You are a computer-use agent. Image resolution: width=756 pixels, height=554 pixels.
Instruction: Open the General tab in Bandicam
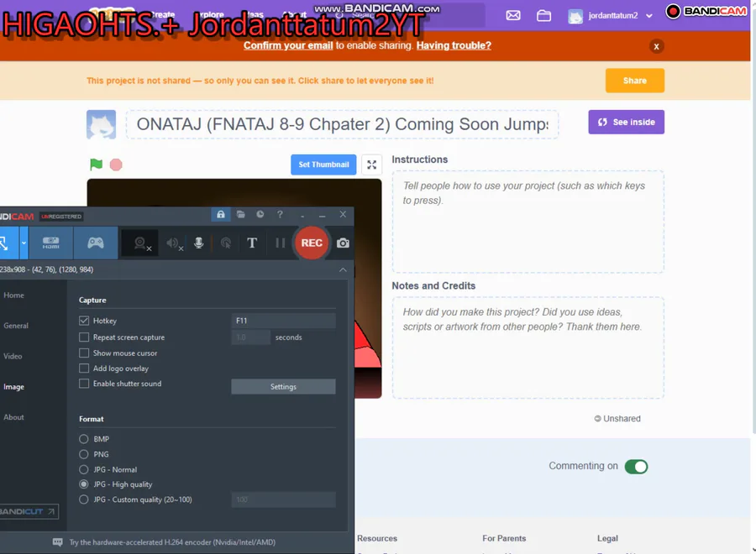(x=16, y=326)
